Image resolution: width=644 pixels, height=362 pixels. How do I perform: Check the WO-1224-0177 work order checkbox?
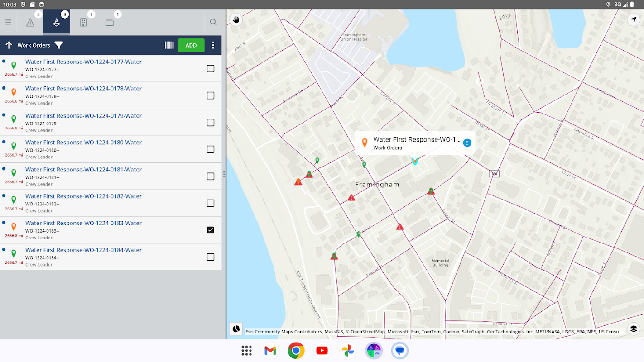[x=211, y=69]
